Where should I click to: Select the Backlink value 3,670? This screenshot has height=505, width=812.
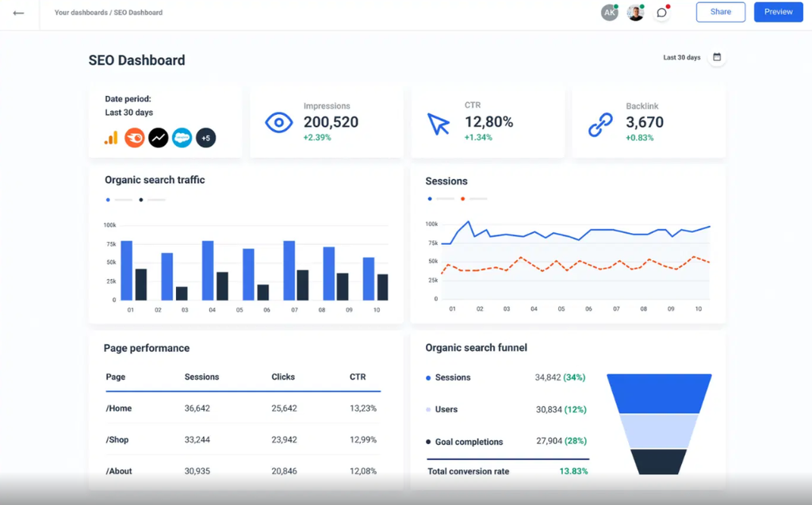pyautogui.click(x=645, y=122)
